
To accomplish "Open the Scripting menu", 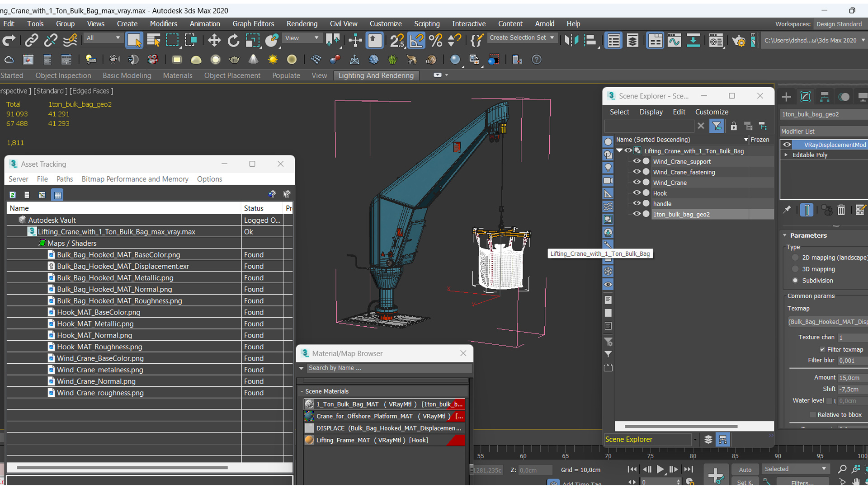I will [x=427, y=24].
